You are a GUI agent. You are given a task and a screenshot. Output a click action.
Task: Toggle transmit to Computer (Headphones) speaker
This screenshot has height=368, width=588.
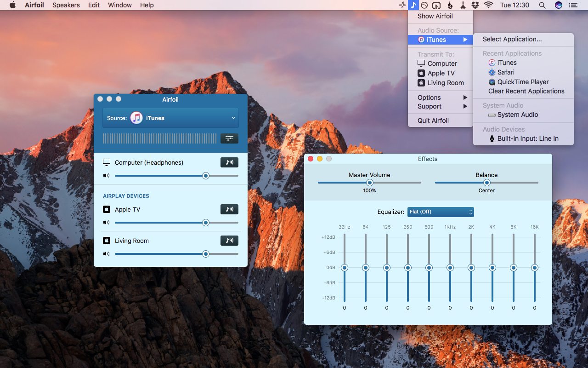coord(229,162)
